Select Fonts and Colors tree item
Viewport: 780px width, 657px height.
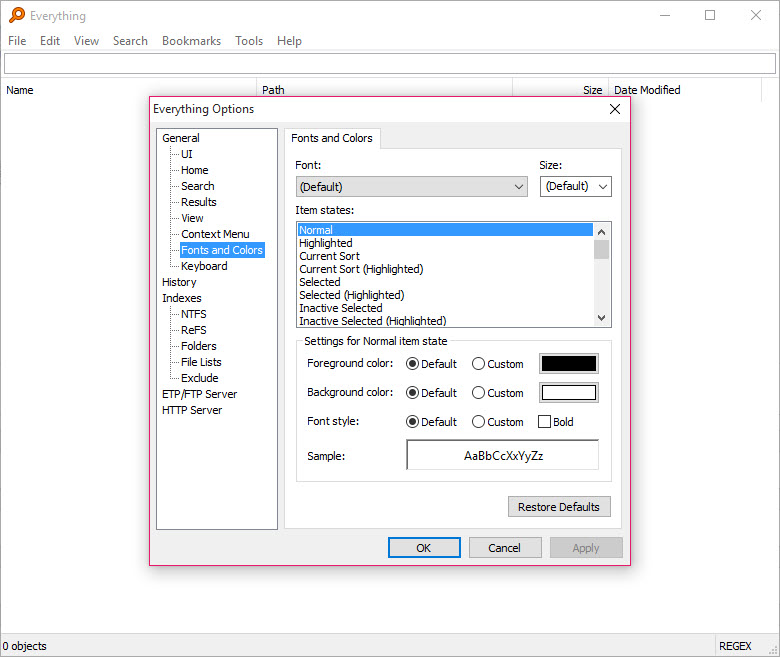[x=222, y=250]
